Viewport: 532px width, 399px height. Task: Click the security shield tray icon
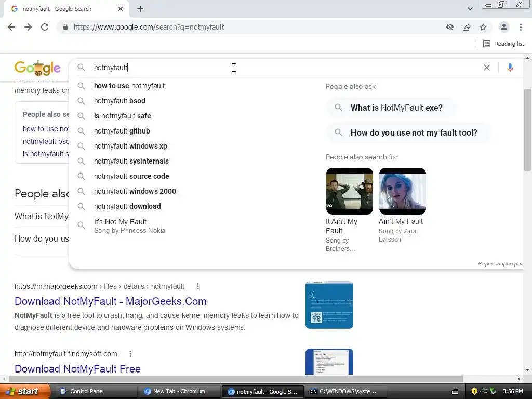474,391
